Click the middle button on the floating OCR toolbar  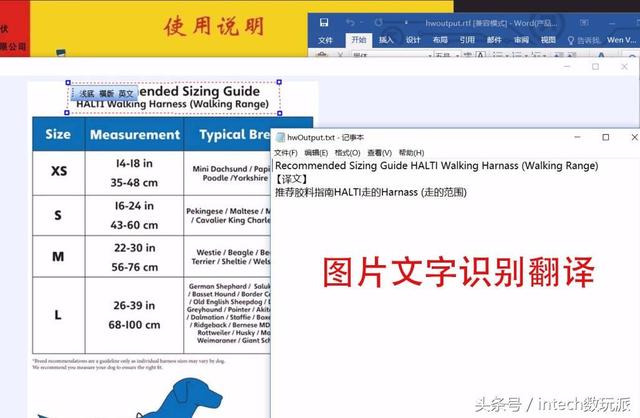click(107, 93)
